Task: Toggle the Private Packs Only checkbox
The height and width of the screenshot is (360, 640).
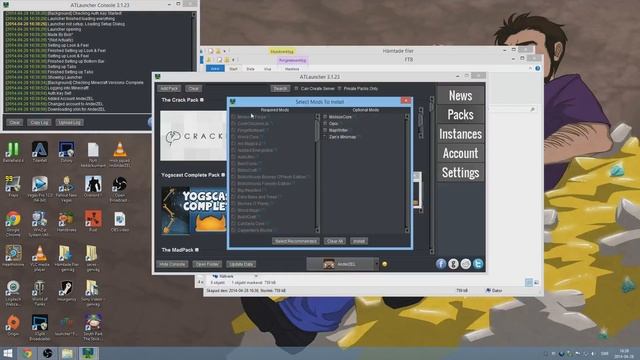Action: pos(340,88)
